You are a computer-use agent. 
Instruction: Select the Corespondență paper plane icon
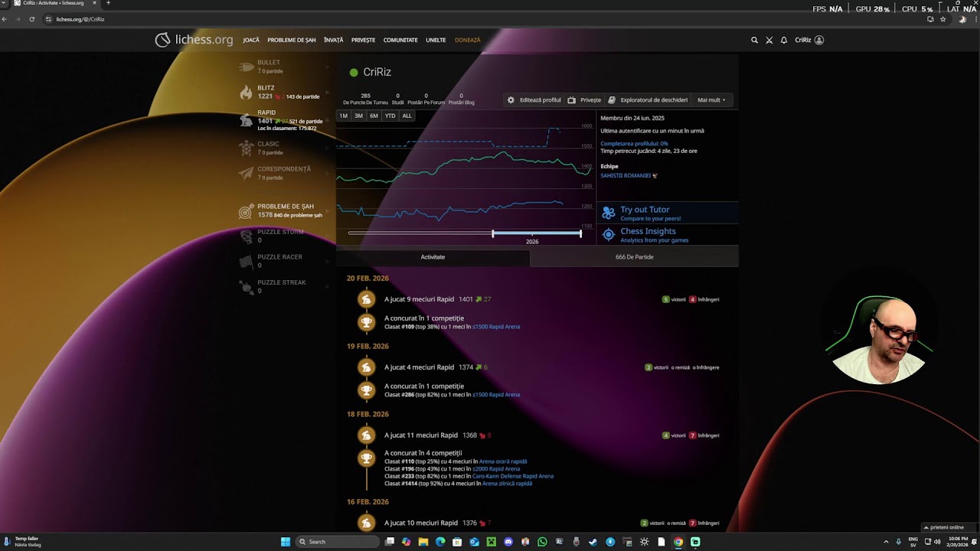coord(246,173)
